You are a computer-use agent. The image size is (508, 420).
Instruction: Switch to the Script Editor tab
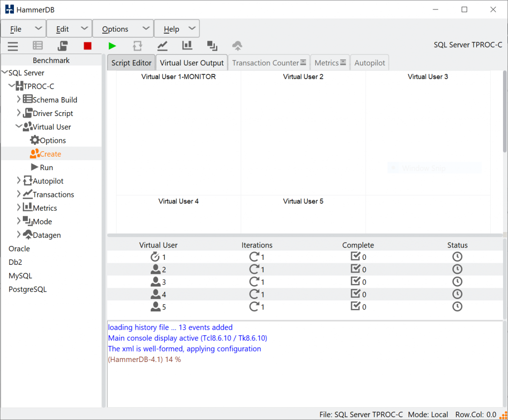pyautogui.click(x=131, y=63)
